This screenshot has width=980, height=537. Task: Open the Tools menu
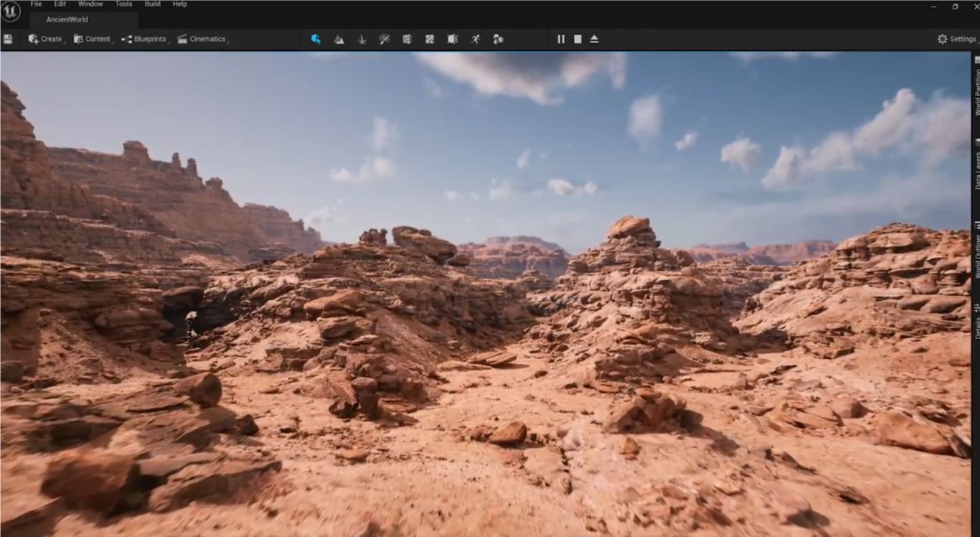coord(123,4)
